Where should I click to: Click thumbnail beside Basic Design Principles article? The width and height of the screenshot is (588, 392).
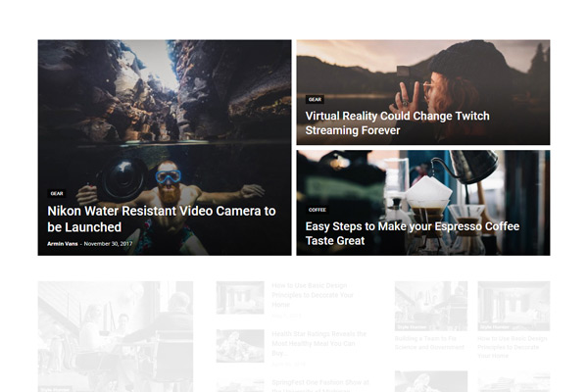tap(240, 297)
